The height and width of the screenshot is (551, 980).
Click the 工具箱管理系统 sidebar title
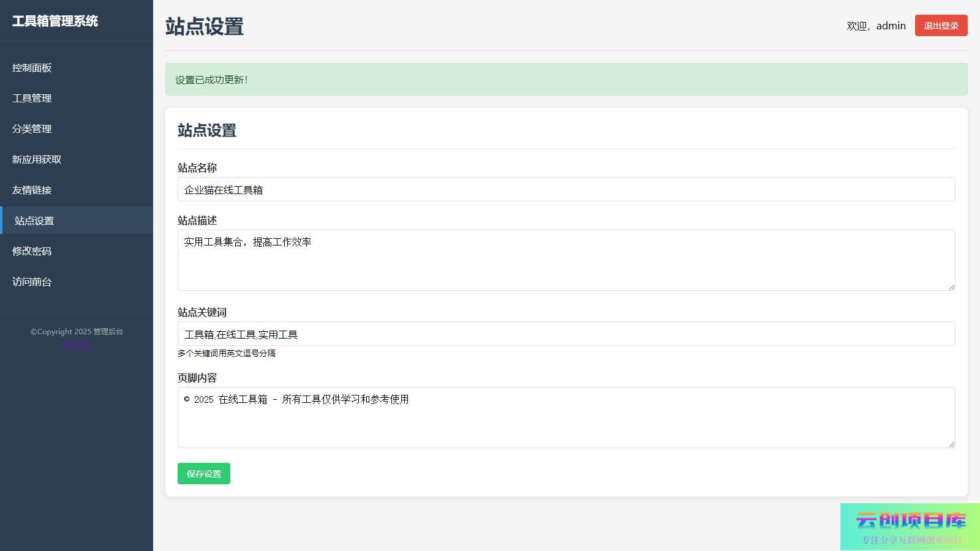coord(55,21)
